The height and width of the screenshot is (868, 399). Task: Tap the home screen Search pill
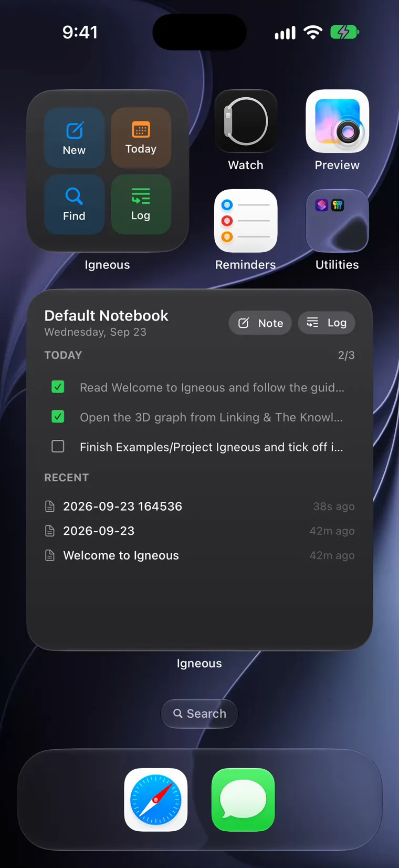pyautogui.click(x=199, y=714)
